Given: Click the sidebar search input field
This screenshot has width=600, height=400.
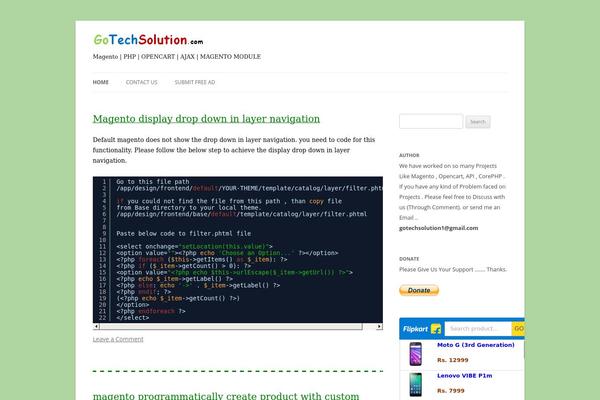Looking at the screenshot, I should pyautogui.click(x=431, y=121).
